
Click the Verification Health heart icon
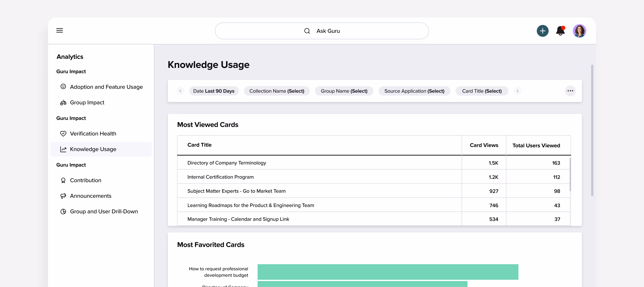point(63,134)
